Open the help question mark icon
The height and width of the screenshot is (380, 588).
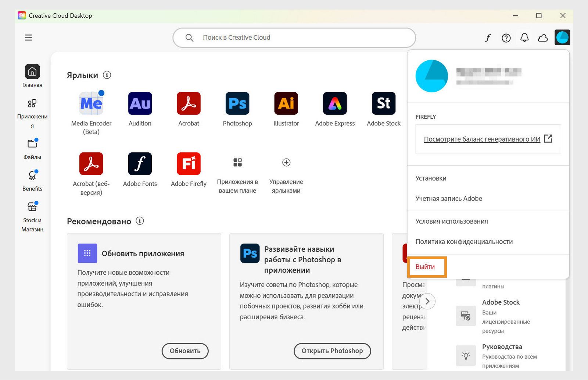(506, 38)
